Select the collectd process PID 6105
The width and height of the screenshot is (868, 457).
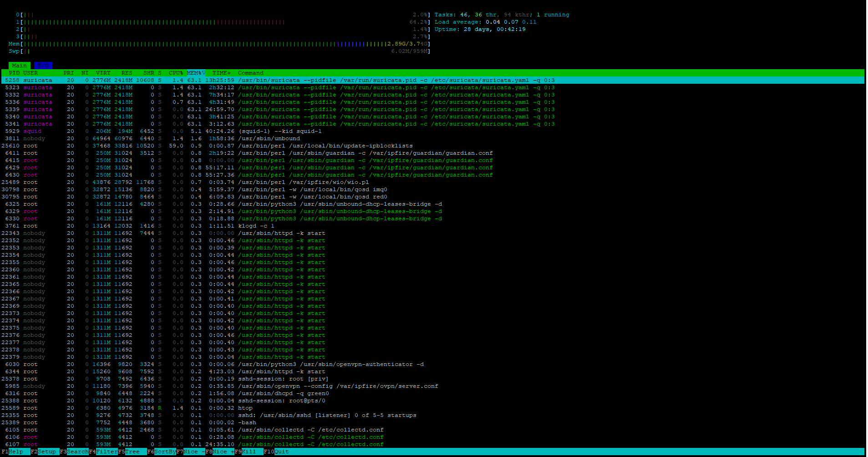pyautogui.click(x=433, y=430)
